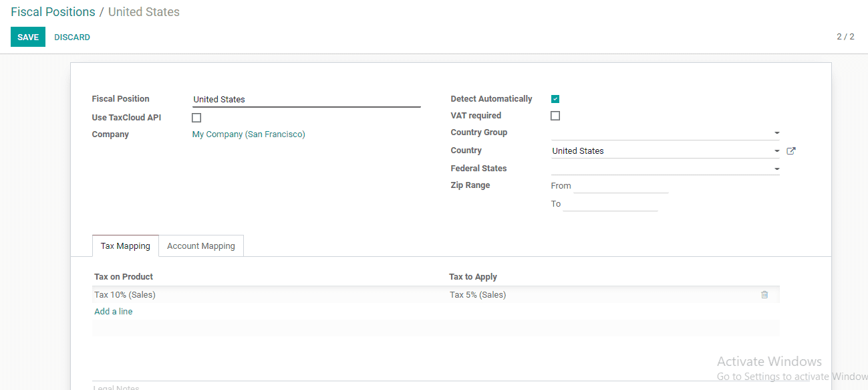Uncheck Detect Automatically checkbox

point(555,99)
